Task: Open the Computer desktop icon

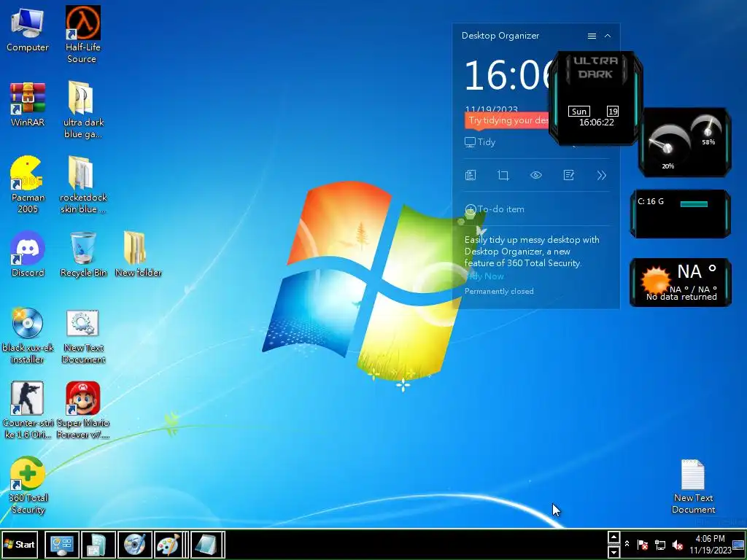Action: tap(27, 29)
